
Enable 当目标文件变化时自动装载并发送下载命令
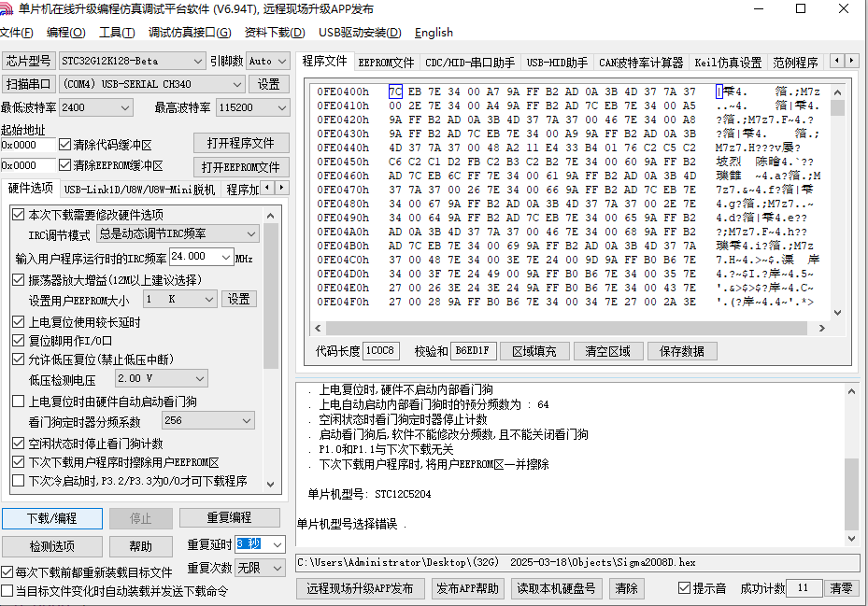coord(7,591)
